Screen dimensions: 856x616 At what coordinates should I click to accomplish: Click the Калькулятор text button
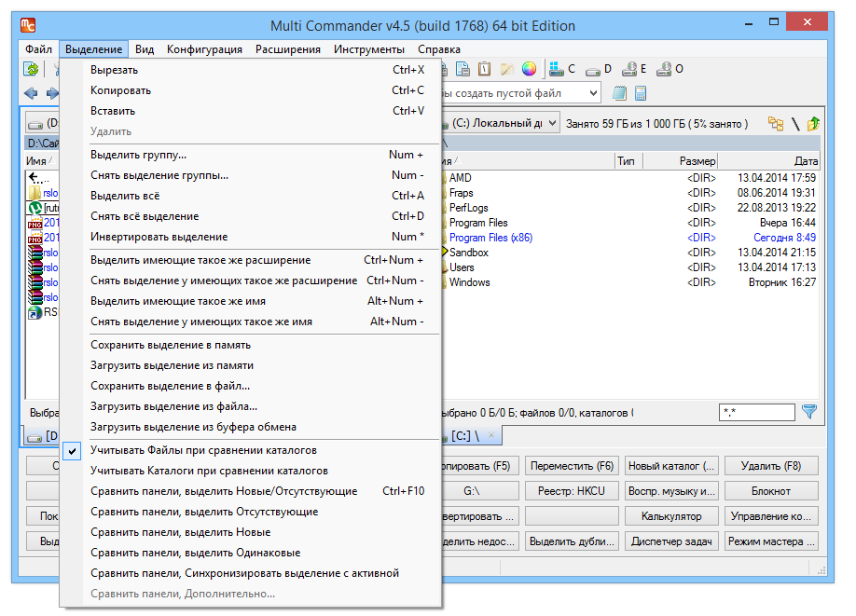tap(671, 516)
